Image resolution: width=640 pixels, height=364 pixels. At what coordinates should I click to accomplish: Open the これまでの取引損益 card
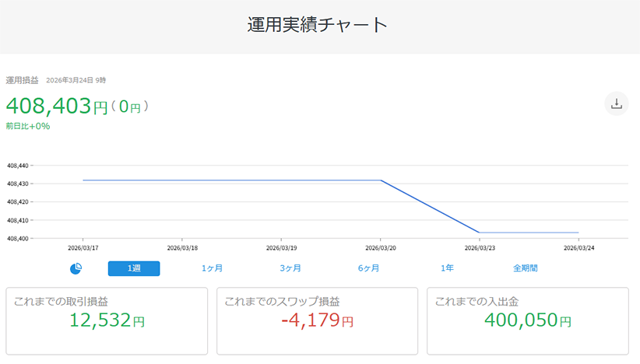tap(107, 320)
